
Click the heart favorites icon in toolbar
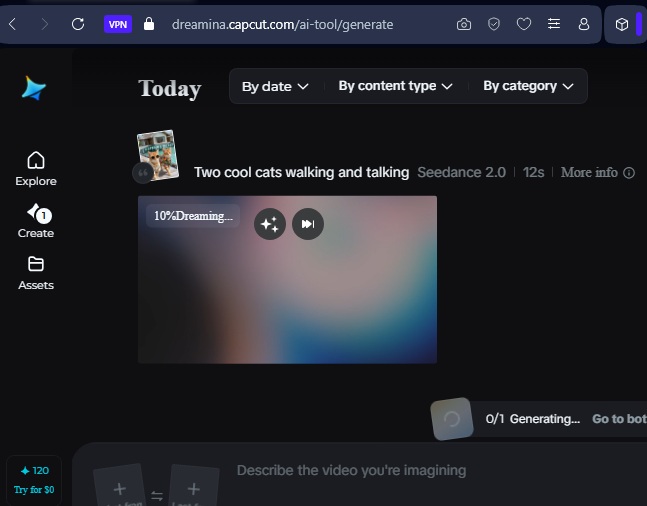click(x=523, y=24)
